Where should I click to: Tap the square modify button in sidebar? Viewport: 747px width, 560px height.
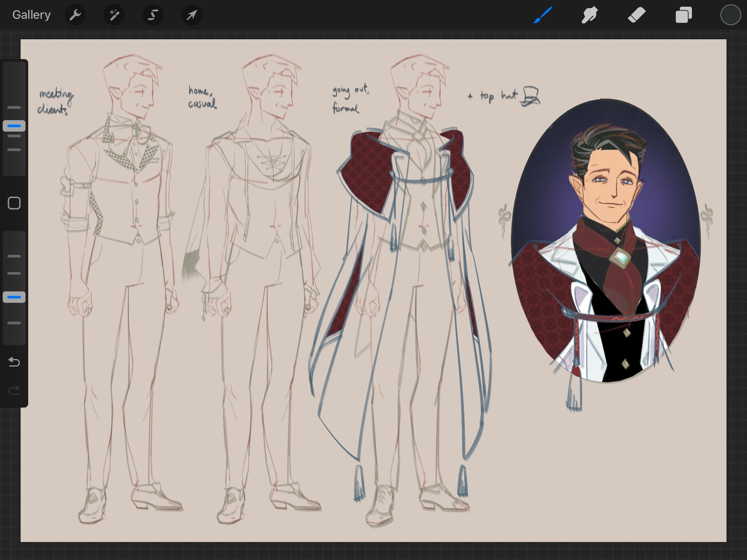pos(14,203)
